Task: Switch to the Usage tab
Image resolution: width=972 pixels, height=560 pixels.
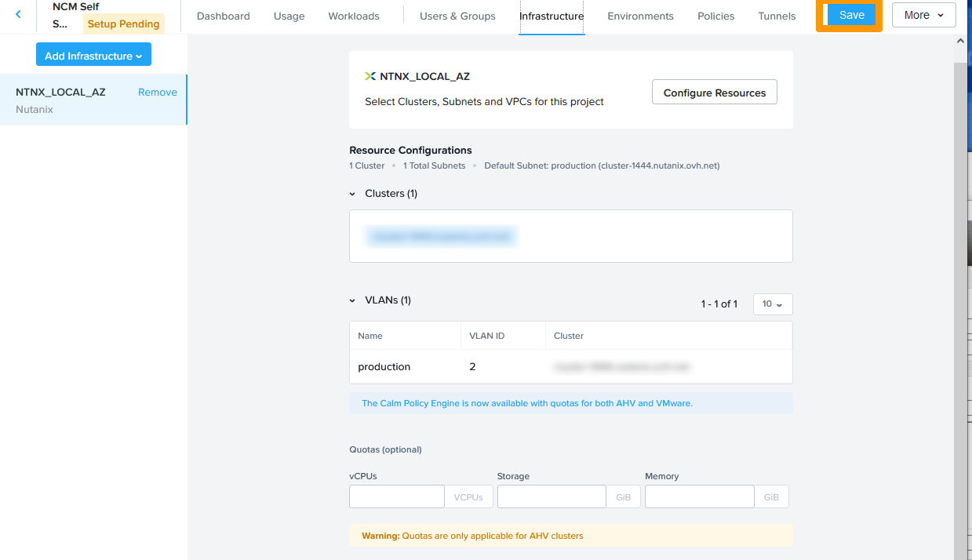Action: (289, 16)
